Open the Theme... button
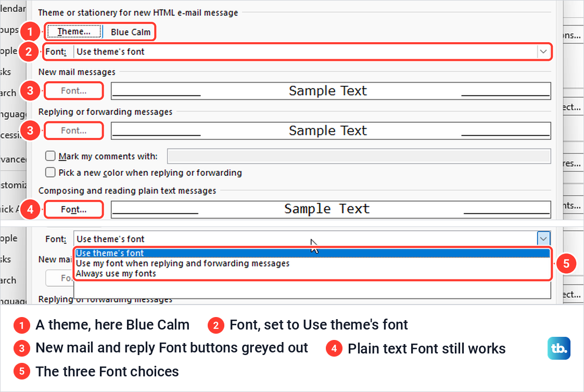This screenshot has height=392, width=584. point(74,32)
